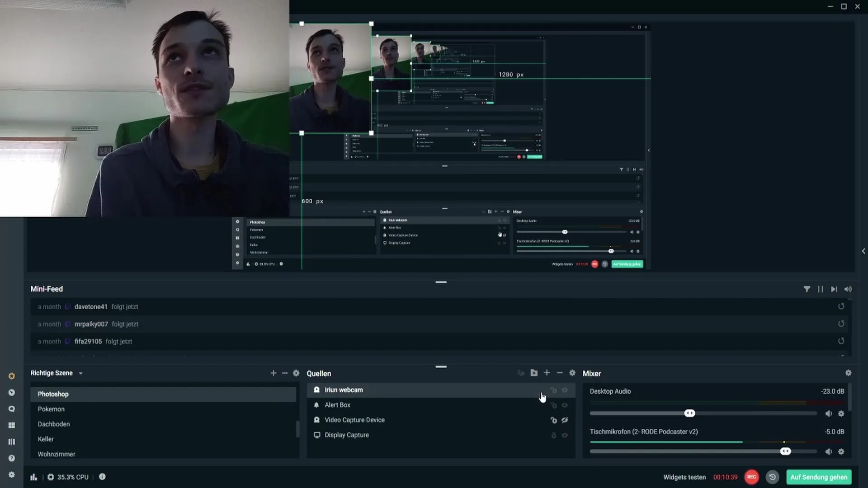This screenshot has width=868, height=488.
Task: Filter Mini-Feed events with funnel icon
Action: point(807,289)
